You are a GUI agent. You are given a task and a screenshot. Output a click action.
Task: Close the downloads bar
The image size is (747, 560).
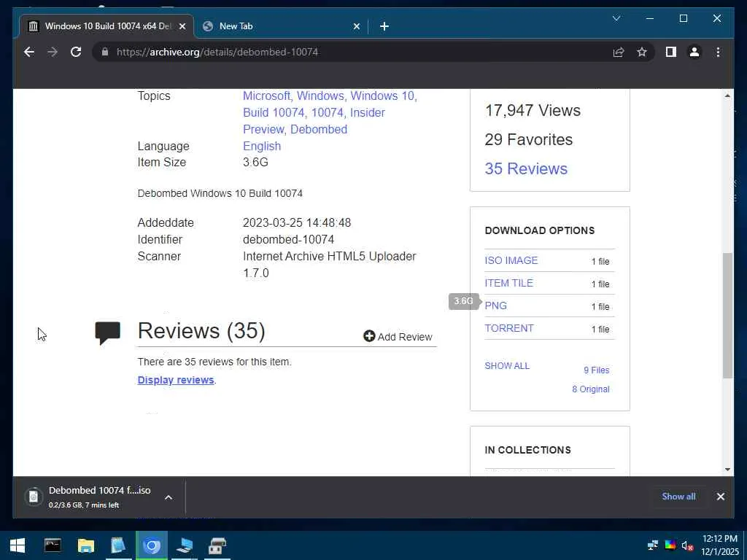coord(720,497)
